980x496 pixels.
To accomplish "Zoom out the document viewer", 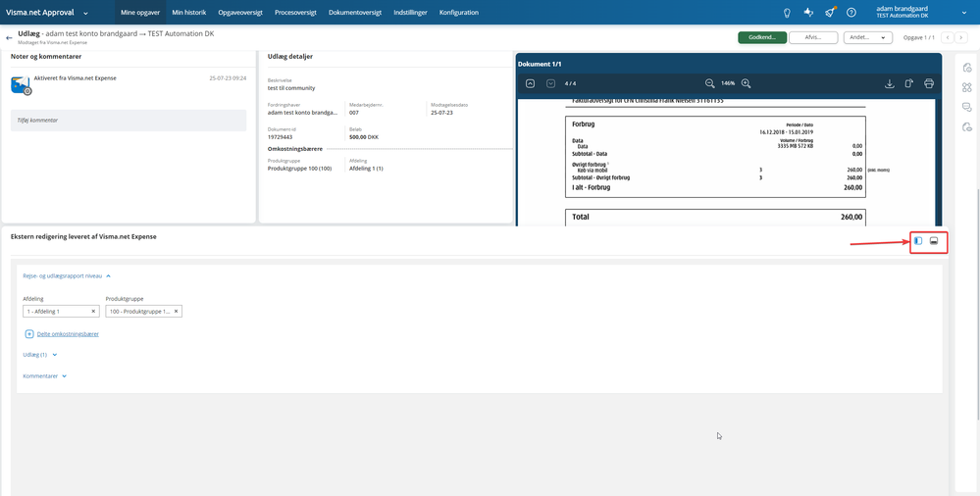I will click(x=709, y=83).
